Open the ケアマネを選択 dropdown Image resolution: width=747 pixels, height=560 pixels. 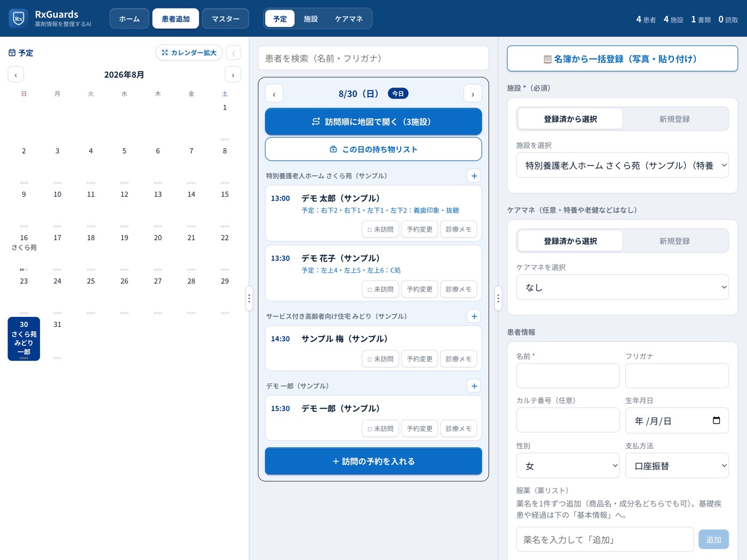622,287
